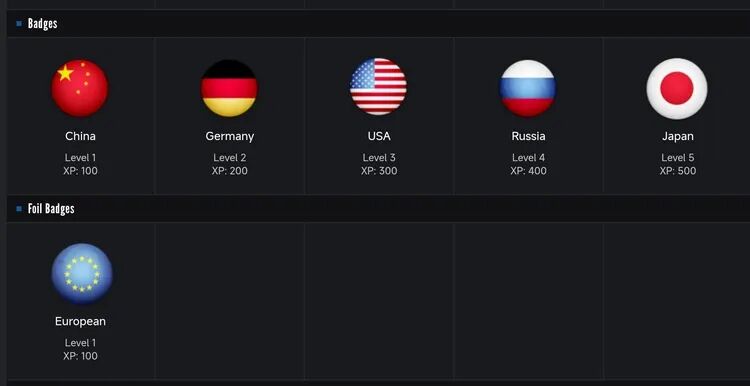Click the China badge name label
Screen dimensions: 750x386
coord(80,136)
